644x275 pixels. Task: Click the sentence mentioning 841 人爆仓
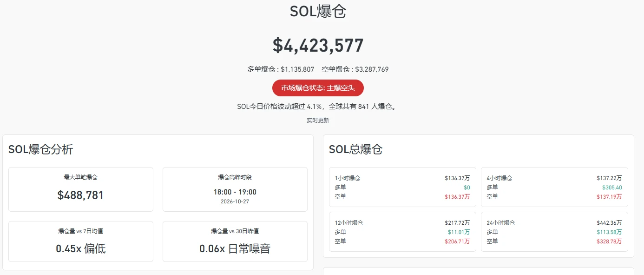[x=318, y=107]
